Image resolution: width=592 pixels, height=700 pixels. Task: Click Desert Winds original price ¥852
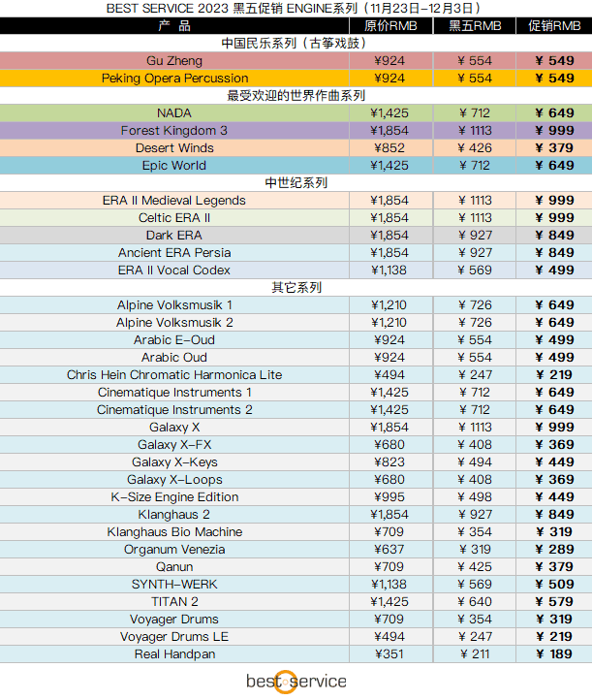tap(389, 147)
